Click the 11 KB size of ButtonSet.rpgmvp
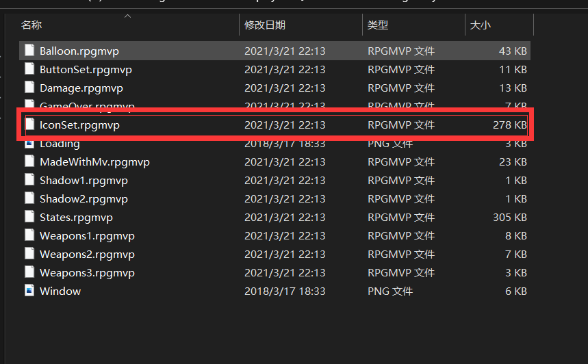588x364 pixels. [513, 70]
